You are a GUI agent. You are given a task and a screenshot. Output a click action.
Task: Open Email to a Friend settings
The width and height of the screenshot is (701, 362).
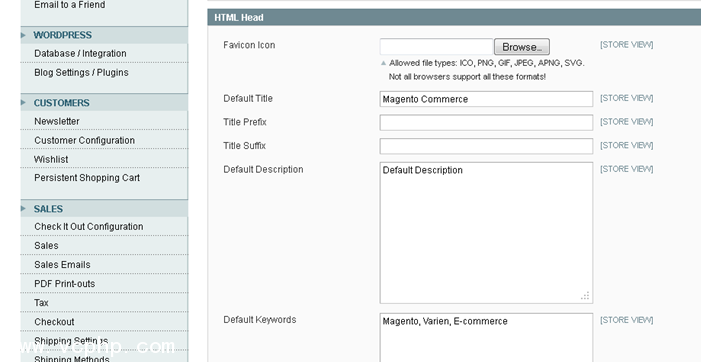pos(70,5)
